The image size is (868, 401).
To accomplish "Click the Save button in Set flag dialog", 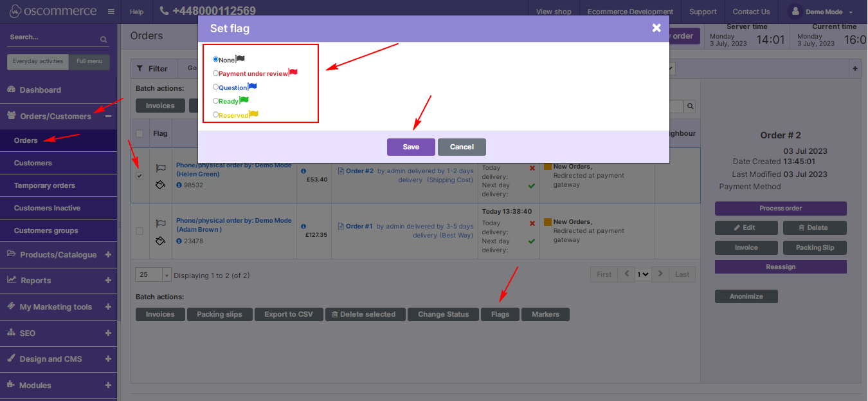I will pyautogui.click(x=410, y=147).
